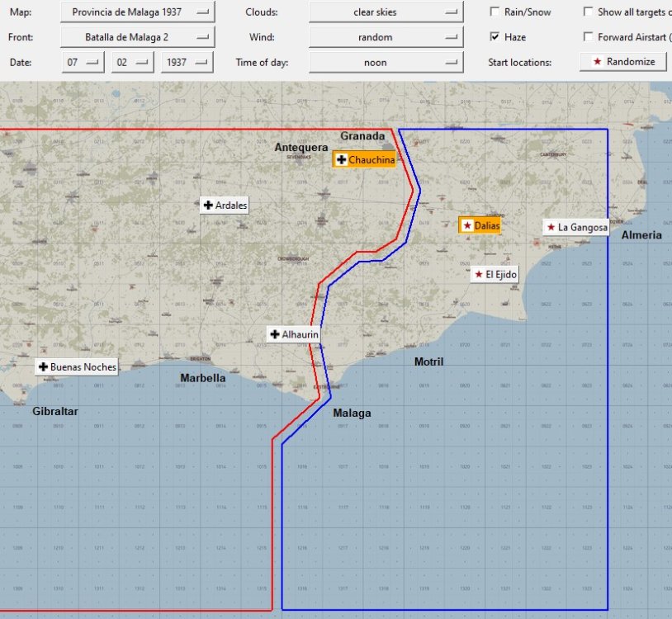This screenshot has height=619, width=672.
Task: Select the Alhaurin airfield marker
Action: pyautogui.click(x=273, y=334)
